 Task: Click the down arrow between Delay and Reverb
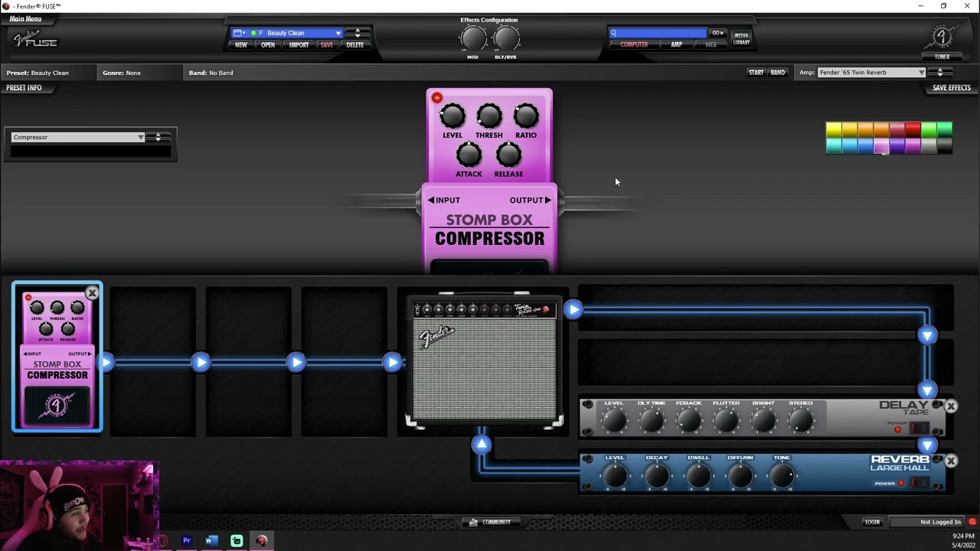[927, 445]
